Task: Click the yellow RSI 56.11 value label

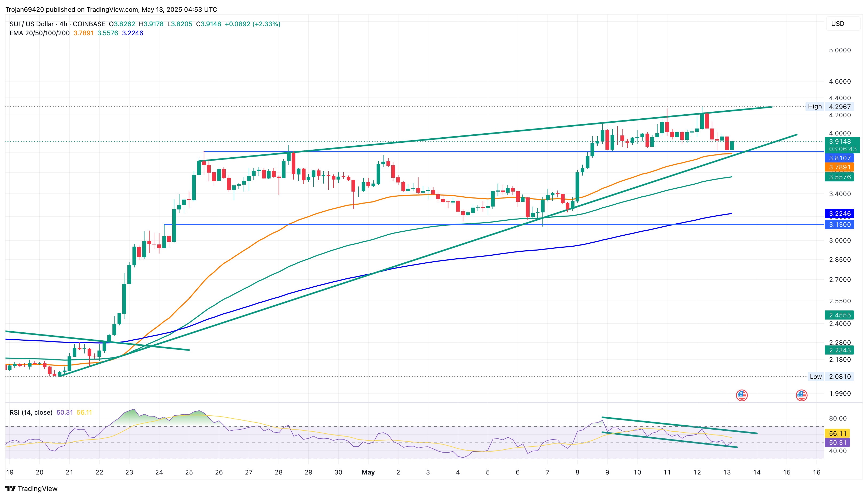Action: coord(837,433)
